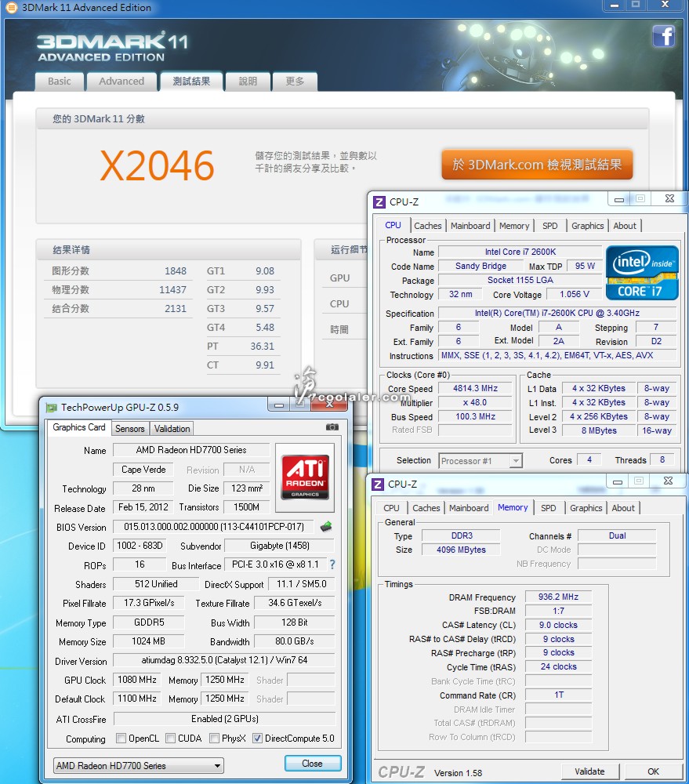
Task: Enable the PhysX checkbox
Action: click(x=215, y=739)
